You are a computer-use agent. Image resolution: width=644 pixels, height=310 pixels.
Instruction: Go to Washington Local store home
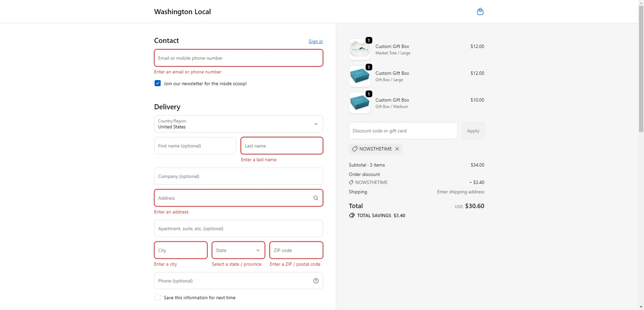click(x=182, y=12)
